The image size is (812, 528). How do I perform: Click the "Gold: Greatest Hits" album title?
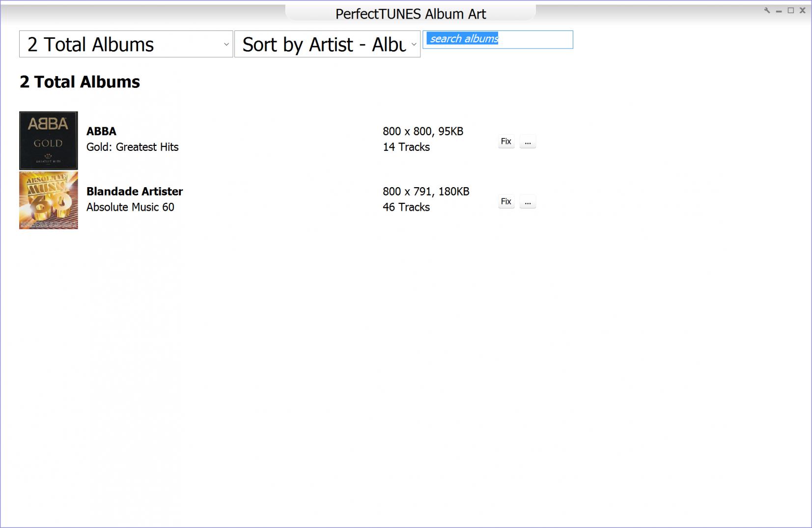click(132, 147)
